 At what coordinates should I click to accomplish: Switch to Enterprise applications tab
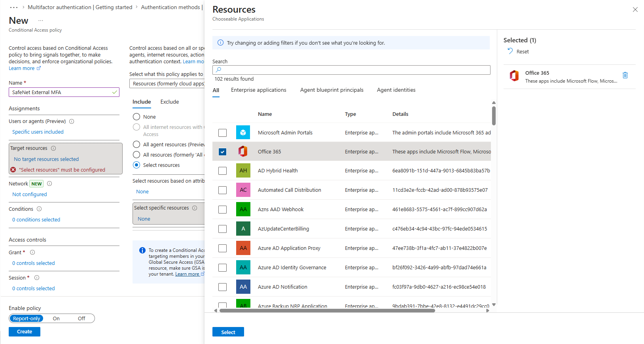[x=259, y=90]
